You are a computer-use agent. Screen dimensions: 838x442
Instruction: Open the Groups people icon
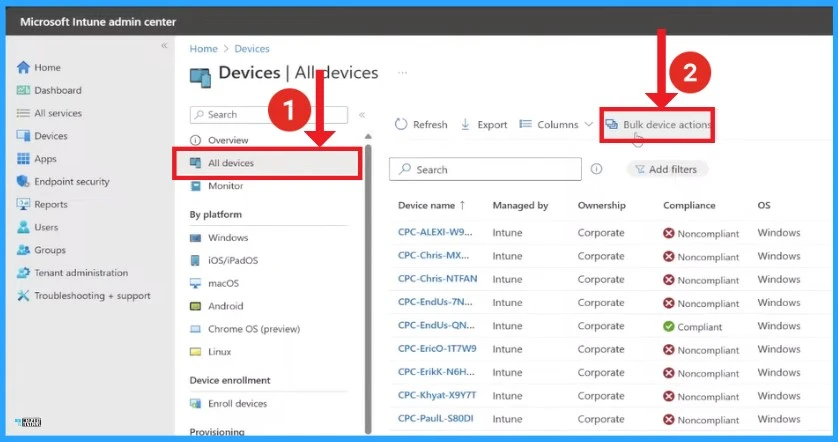(x=23, y=250)
